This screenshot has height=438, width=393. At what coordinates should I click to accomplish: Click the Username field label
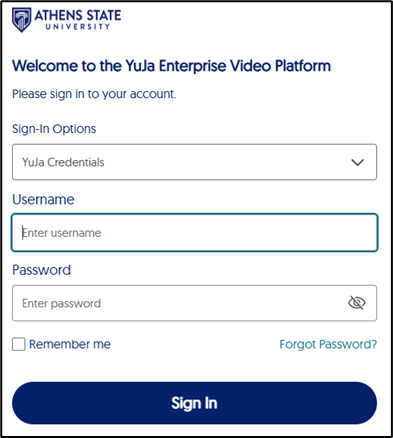point(43,199)
